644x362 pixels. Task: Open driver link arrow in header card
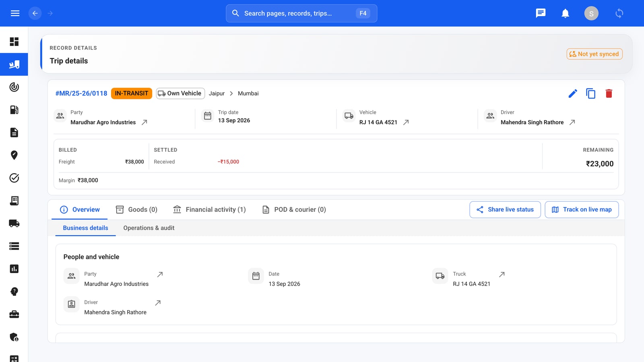[572, 122]
